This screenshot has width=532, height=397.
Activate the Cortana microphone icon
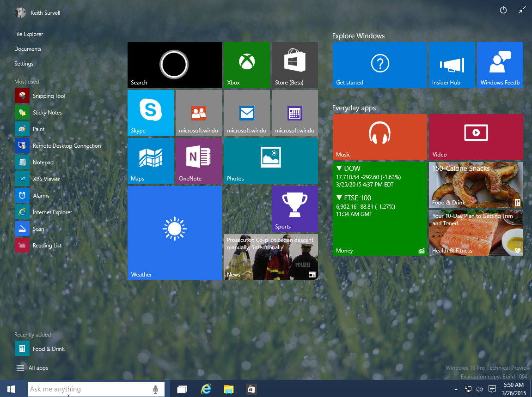(155, 389)
